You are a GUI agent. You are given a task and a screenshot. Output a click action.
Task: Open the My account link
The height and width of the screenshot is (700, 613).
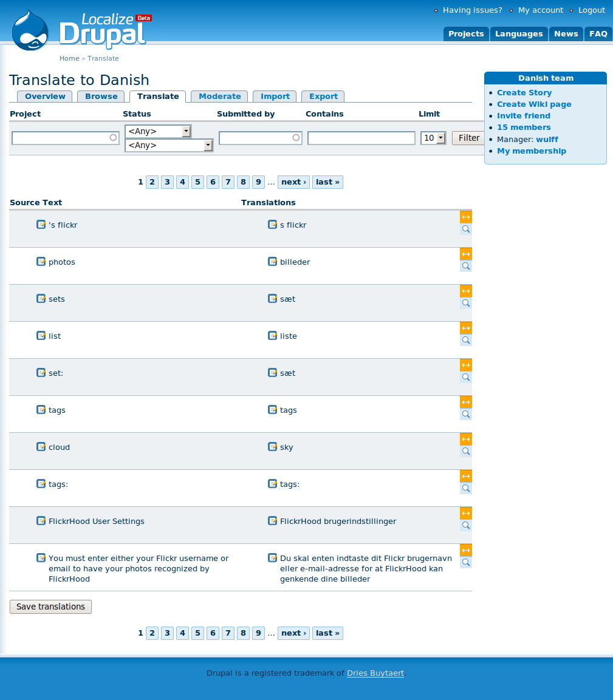(541, 10)
